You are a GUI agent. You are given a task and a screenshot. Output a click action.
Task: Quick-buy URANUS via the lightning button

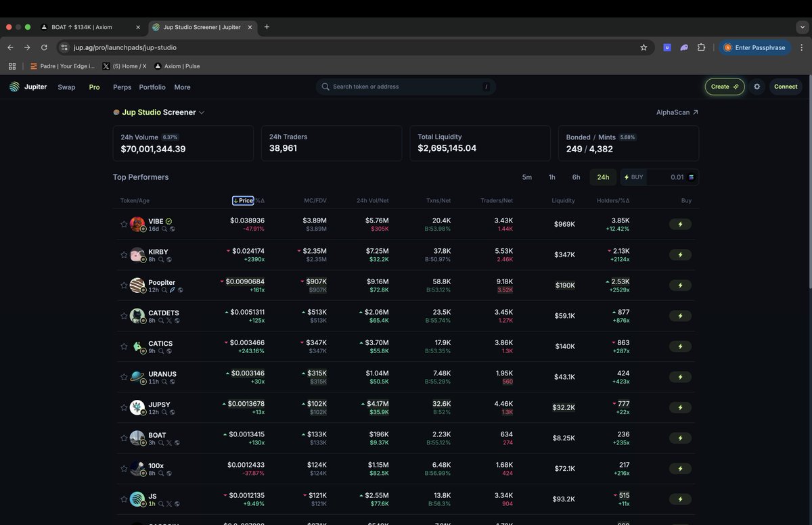tap(680, 377)
